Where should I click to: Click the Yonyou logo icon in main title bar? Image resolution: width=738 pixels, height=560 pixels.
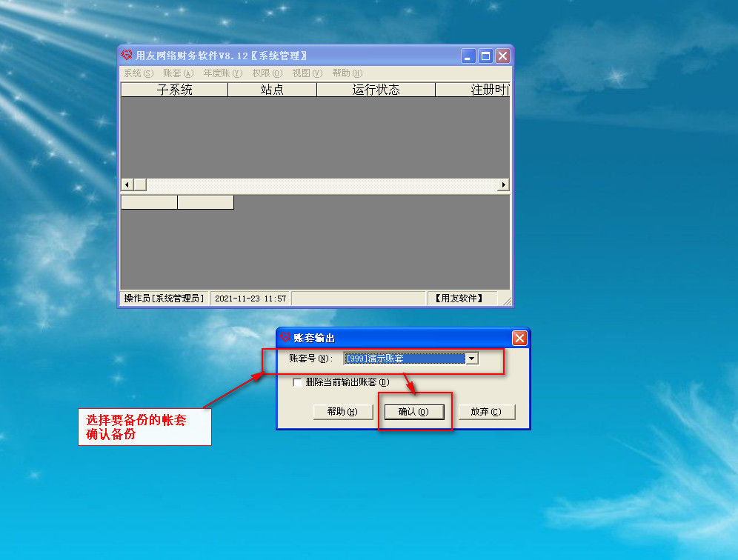(x=127, y=56)
